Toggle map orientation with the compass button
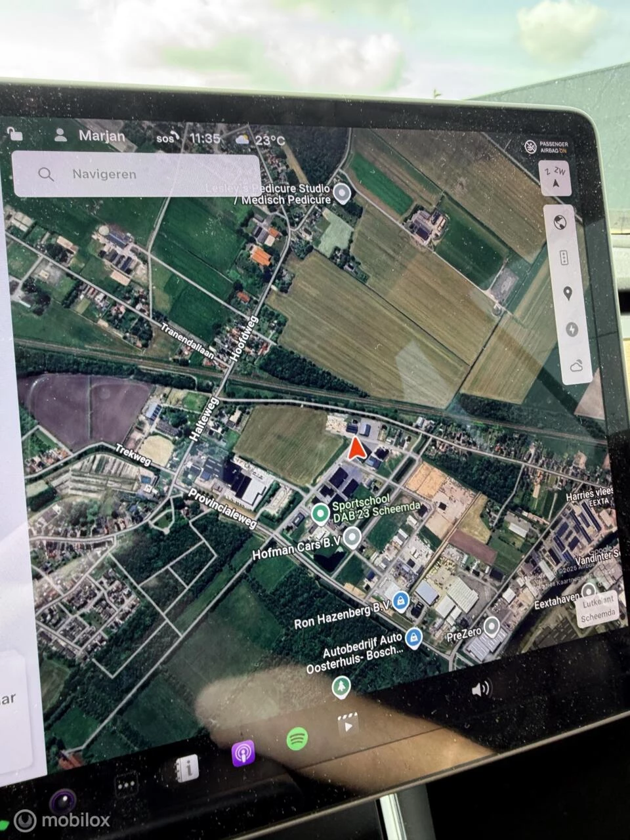Screen dimensions: 630x840 click(x=555, y=177)
